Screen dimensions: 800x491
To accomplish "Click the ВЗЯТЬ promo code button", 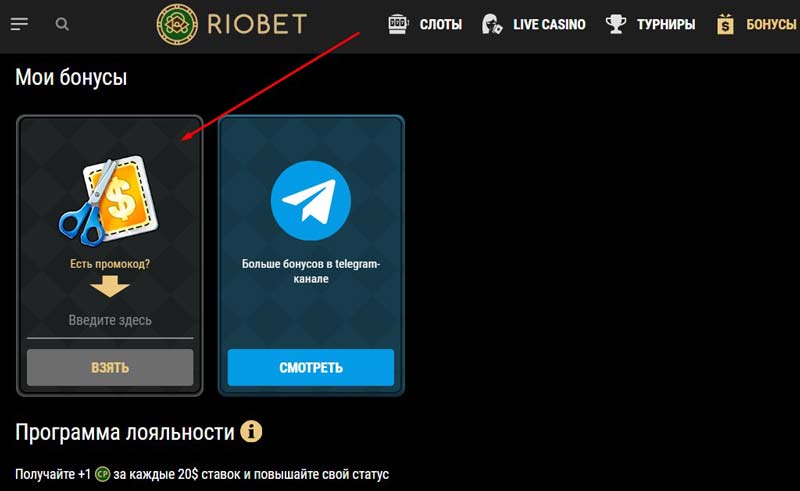I will (110, 367).
